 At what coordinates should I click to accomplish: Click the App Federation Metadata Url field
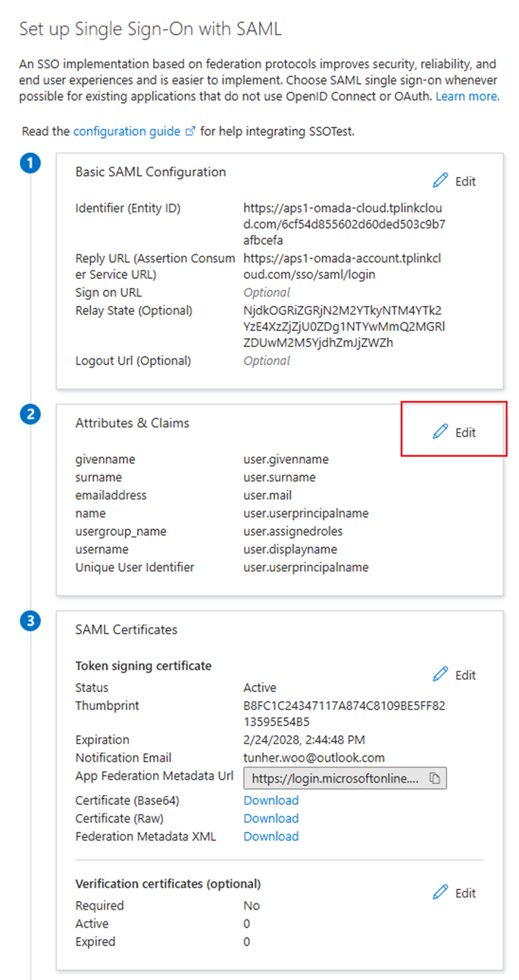coord(345,778)
